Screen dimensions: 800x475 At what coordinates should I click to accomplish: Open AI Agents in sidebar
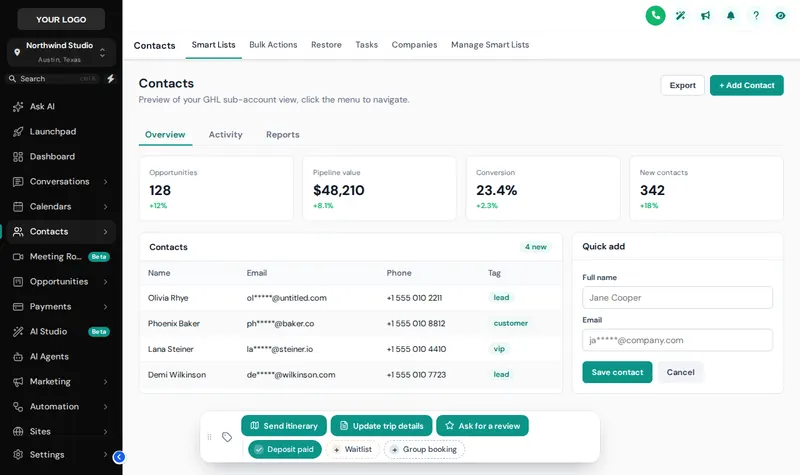pyautogui.click(x=61, y=356)
